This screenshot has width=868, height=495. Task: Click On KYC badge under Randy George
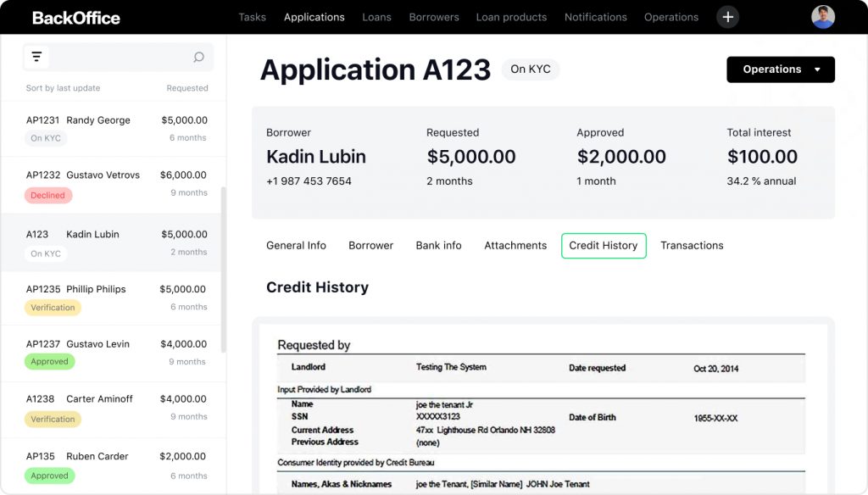point(46,138)
